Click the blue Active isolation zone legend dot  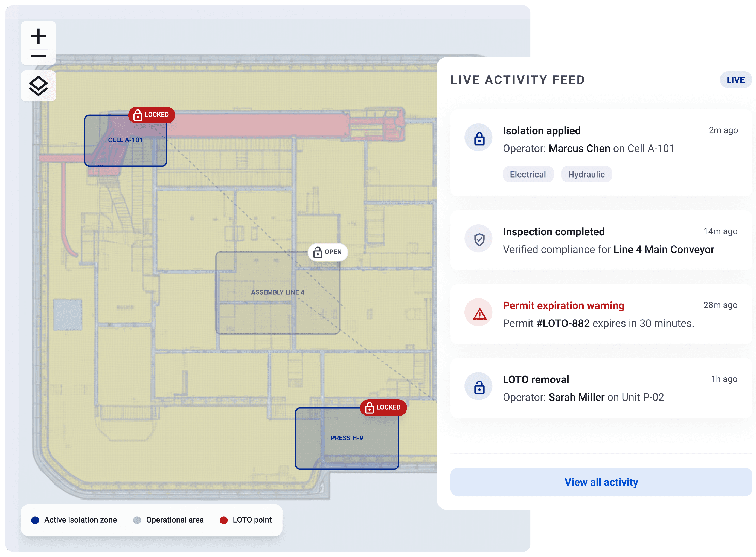[35, 520]
